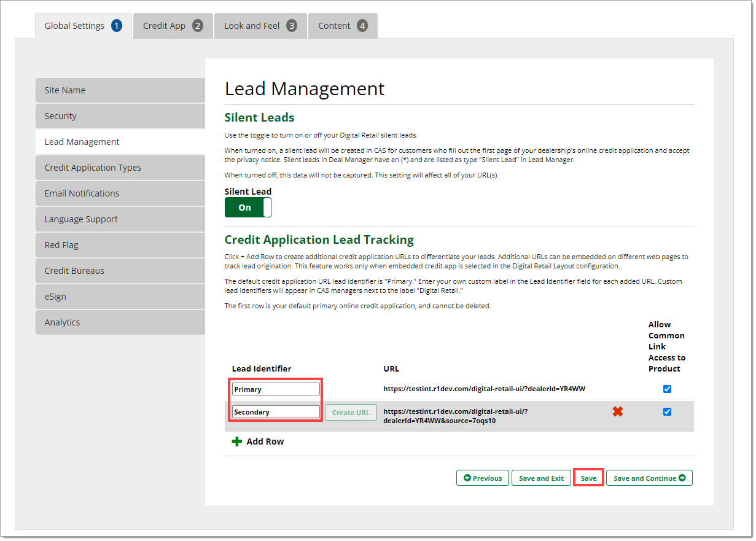The height and width of the screenshot is (541, 756).
Task: Open Credit Bureaus section
Action: click(x=120, y=271)
